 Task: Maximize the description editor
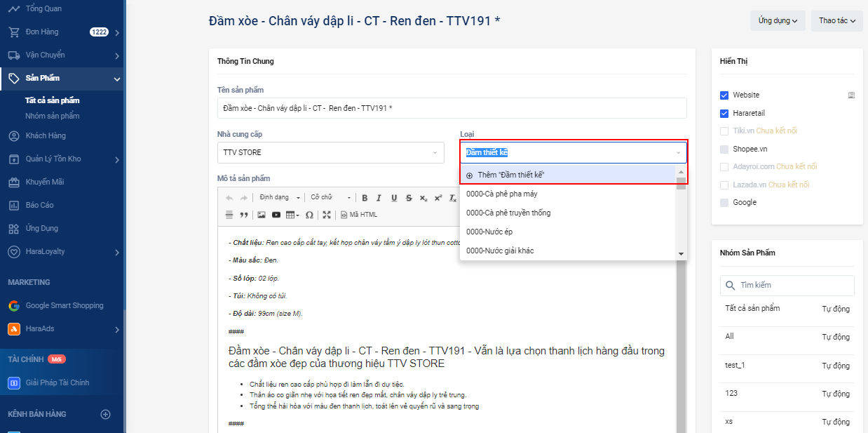pyautogui.click(x=327, y=215)
